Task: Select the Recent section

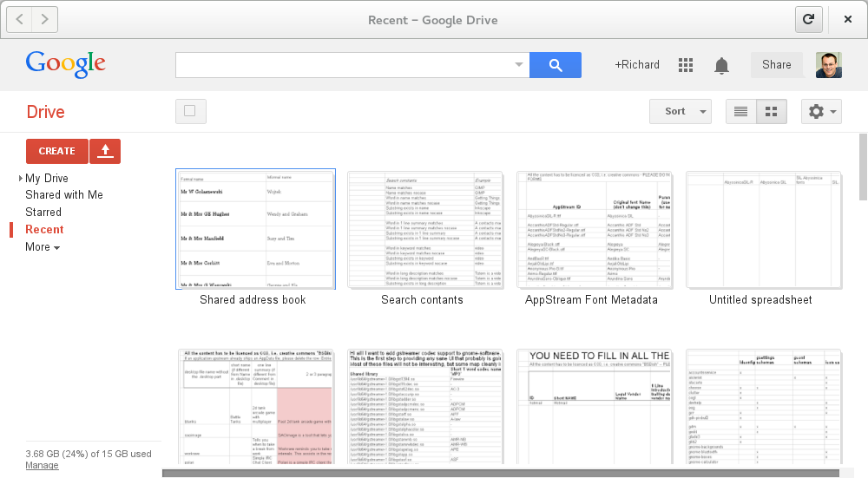Action: click(x=44, y=230)
